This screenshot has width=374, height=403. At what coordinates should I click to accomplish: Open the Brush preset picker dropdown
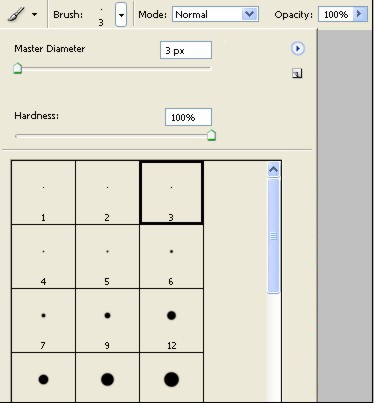click(x=121, y=15)
